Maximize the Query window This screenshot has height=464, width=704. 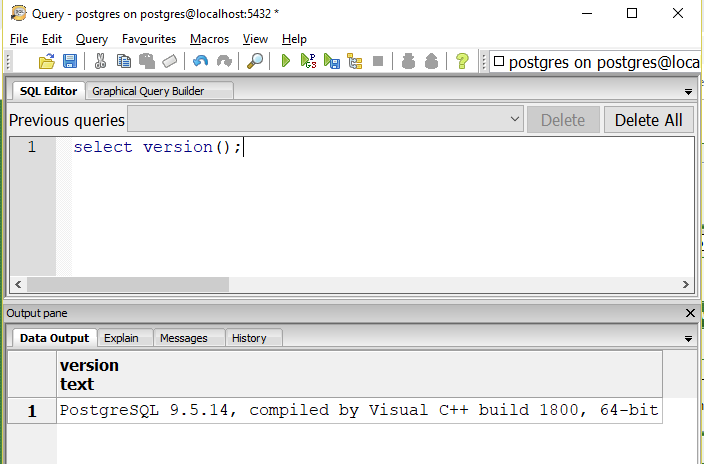[632, 13]
